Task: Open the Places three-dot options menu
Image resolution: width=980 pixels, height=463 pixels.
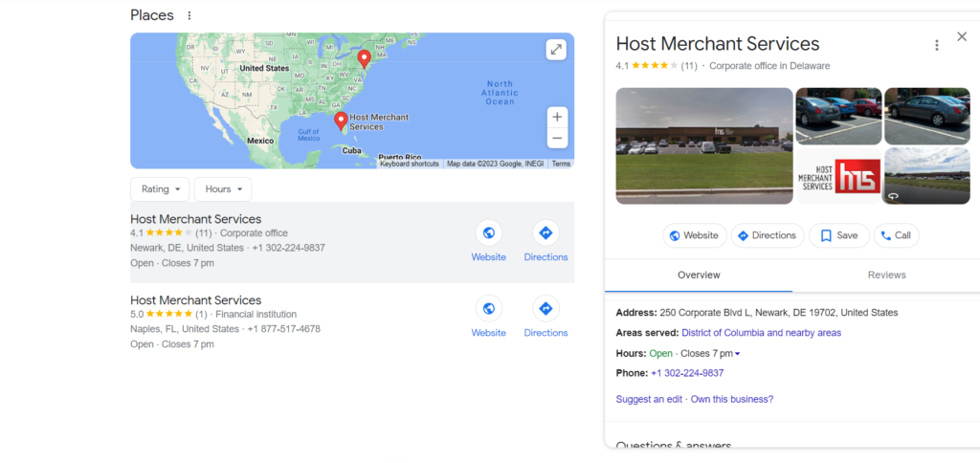Action: click(x=189, y=15)
